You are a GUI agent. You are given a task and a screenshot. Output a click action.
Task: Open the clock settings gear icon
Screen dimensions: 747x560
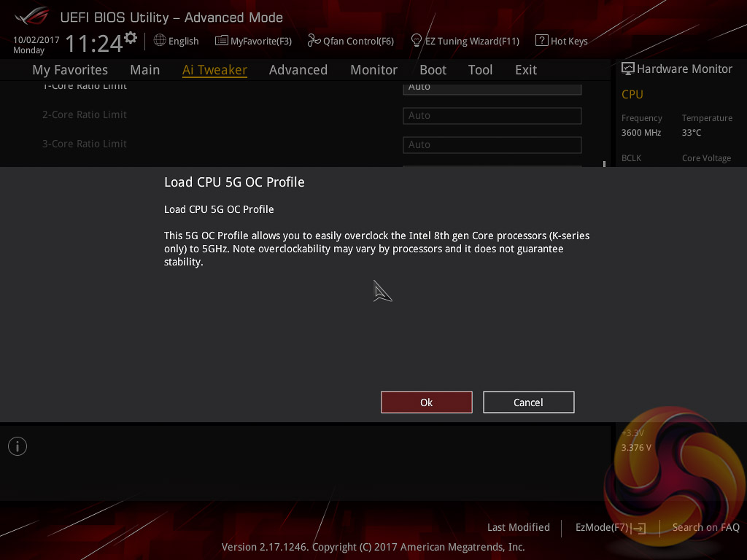tap(131, 38)
